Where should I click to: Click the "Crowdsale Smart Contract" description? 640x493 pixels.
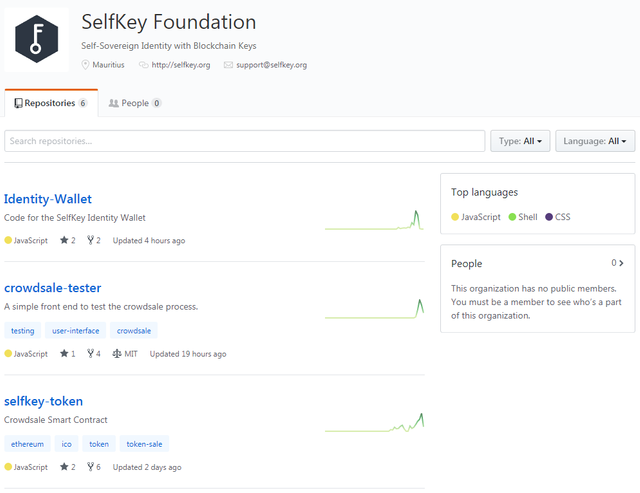point(56,420)
